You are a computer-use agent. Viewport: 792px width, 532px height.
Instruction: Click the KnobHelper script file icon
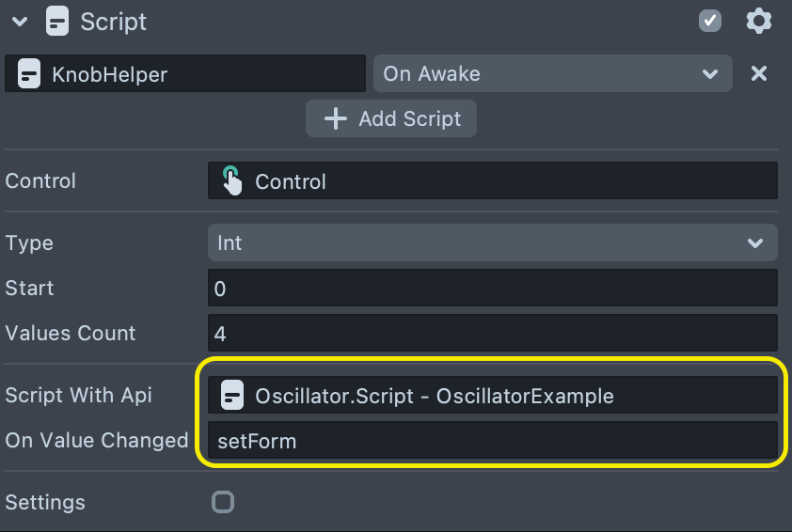29,73
